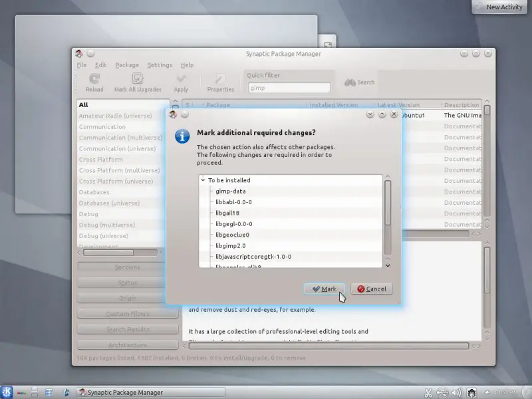Click the Synaptic icon in the dialog title bar
Viewport: 532px width, 399px height.
pos(173,114)
